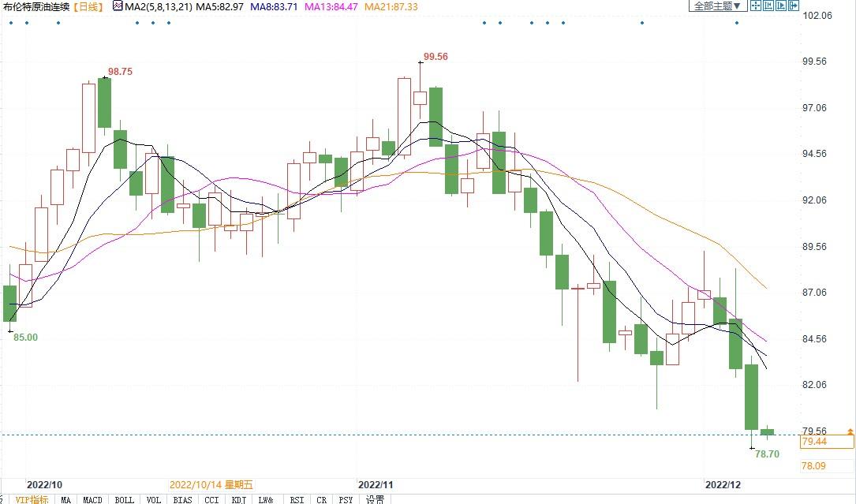Screen dimensions: 856x504
Task: Select the BOLL indicator tab
Action: pyautogui.click(x=124, y=499)
